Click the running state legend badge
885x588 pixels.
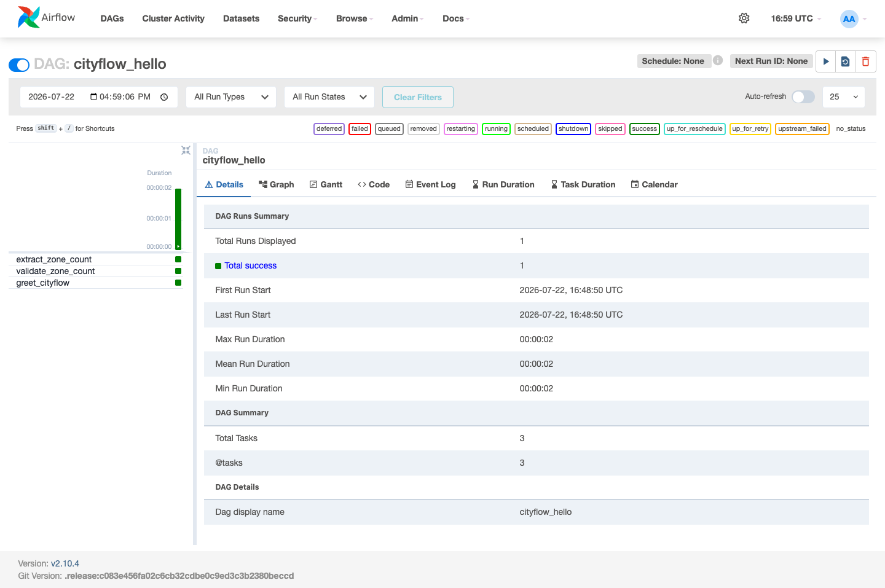(496, 128)
